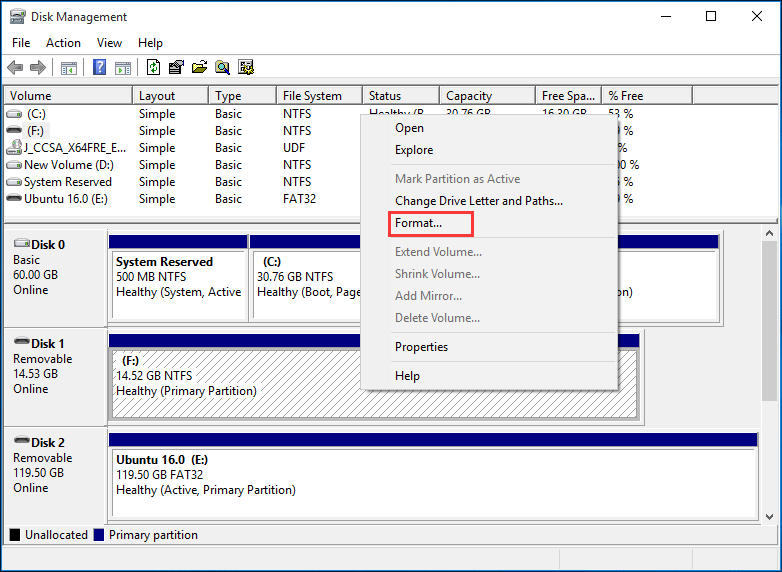Click the magnifying glass toolbar icon
The image size is (782, 572).
[x=222, y=67]
